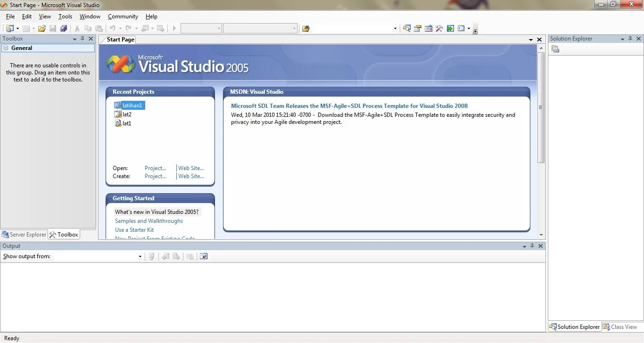The height and width of the screenshot is (343, 644).
Task: Switch to the Toolbox bottom tab
Action: point(64,234)
